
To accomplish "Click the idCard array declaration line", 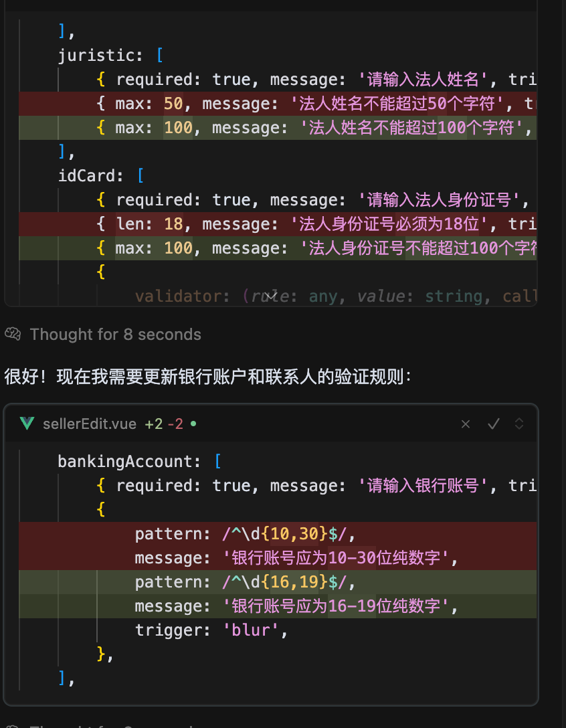I will [101, 176].
